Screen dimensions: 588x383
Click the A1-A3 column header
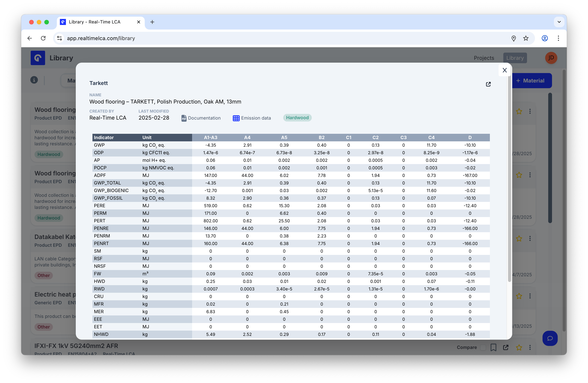pos(210,137)
